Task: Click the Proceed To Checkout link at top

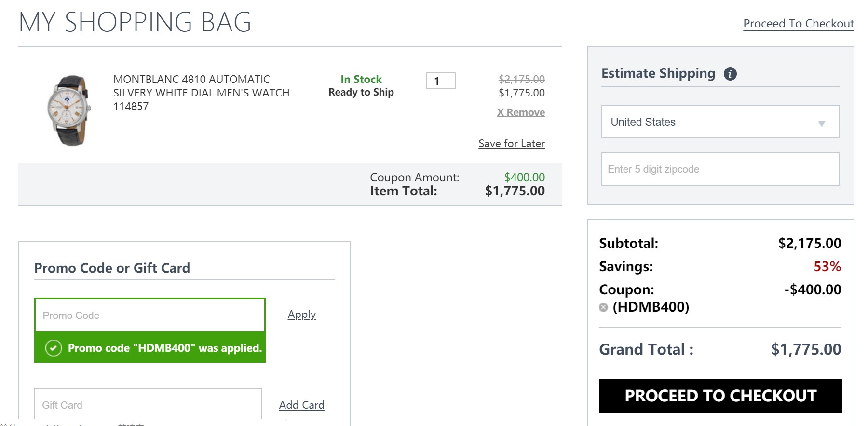Action: tap(799, 24)
